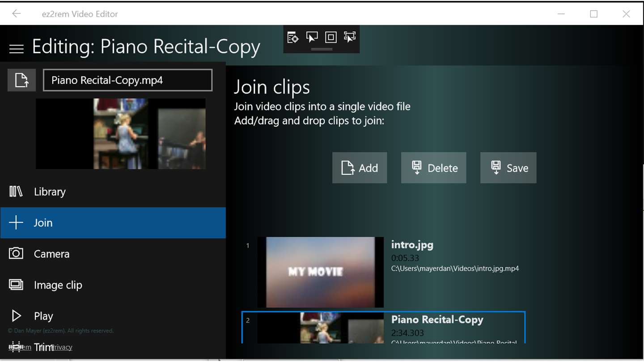Click the open file icon beside the filename

pos(21,80)
